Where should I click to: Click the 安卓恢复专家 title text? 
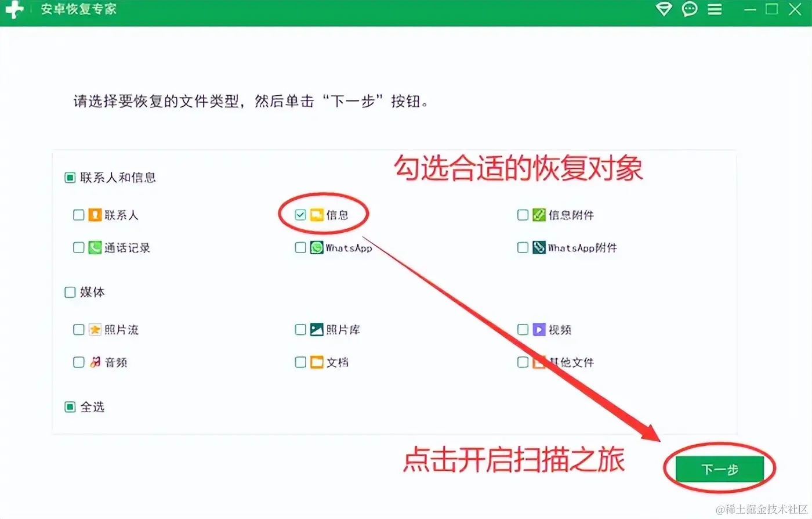tap(78, 9)
